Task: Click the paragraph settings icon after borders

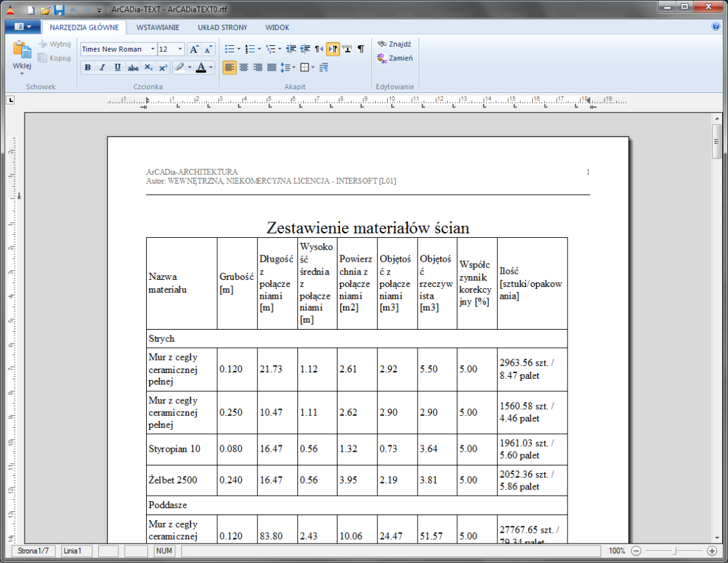Action: coord(324,68)
